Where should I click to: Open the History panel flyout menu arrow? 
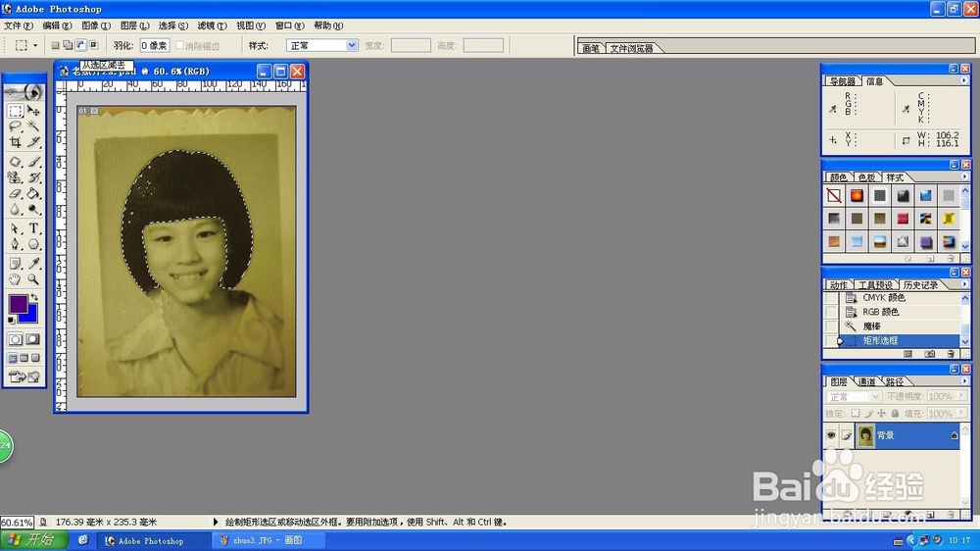[963, 284]
